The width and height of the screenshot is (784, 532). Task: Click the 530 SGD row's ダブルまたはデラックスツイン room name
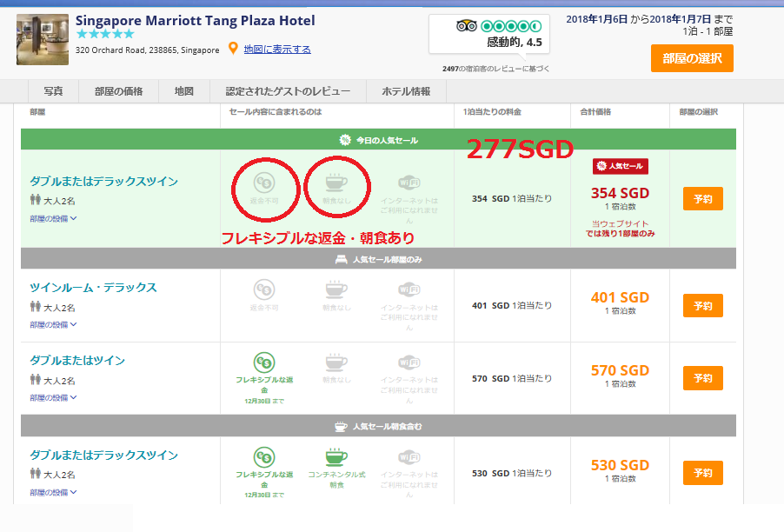pos(104,455)
